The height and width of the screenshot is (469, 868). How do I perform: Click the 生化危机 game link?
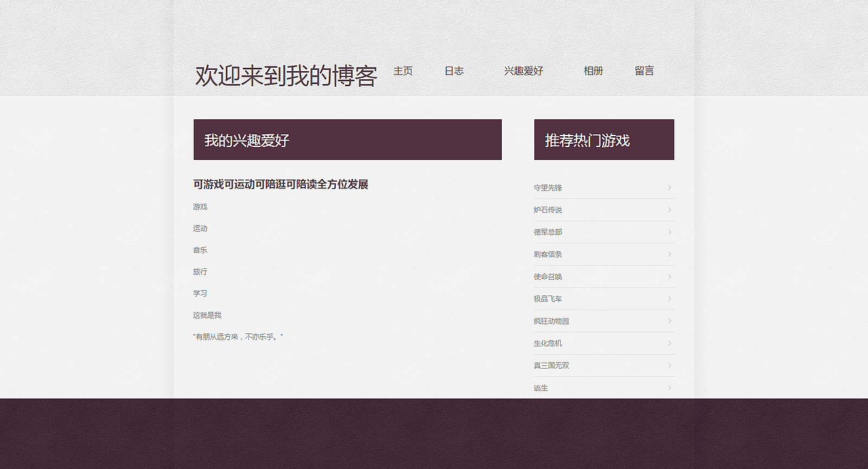(547, 343)
